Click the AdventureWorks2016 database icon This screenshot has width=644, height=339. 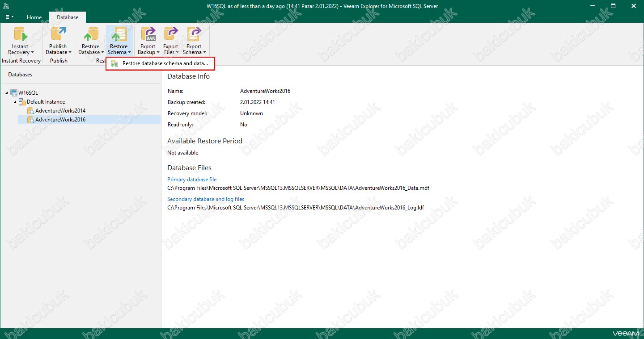[x=30, y=120]
